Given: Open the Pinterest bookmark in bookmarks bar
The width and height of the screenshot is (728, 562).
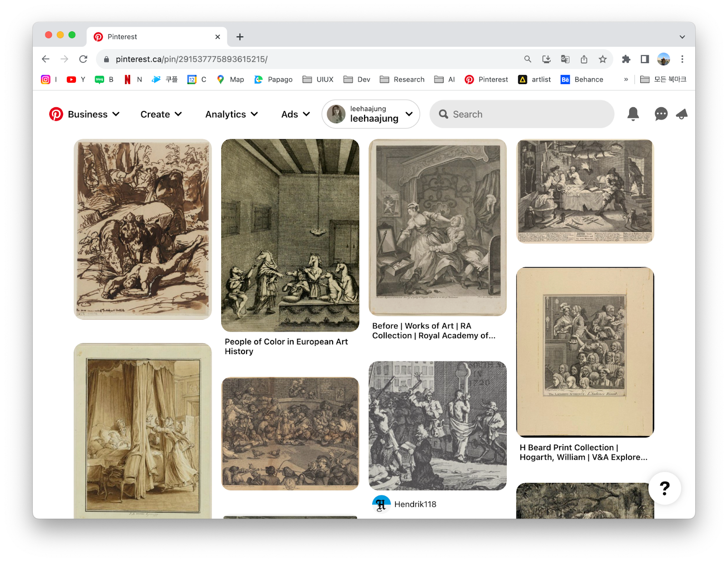Looking at the screenshot, I should pos(486,80).
